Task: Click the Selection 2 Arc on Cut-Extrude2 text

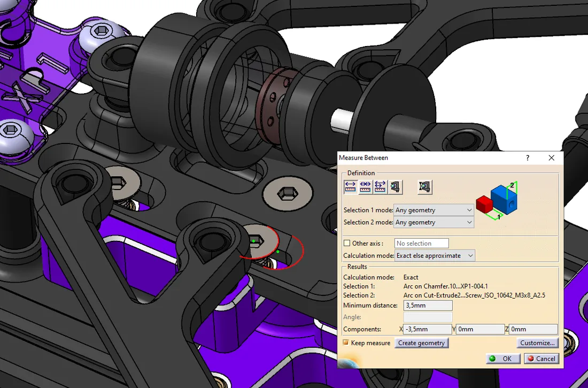Action: [474, 295]
